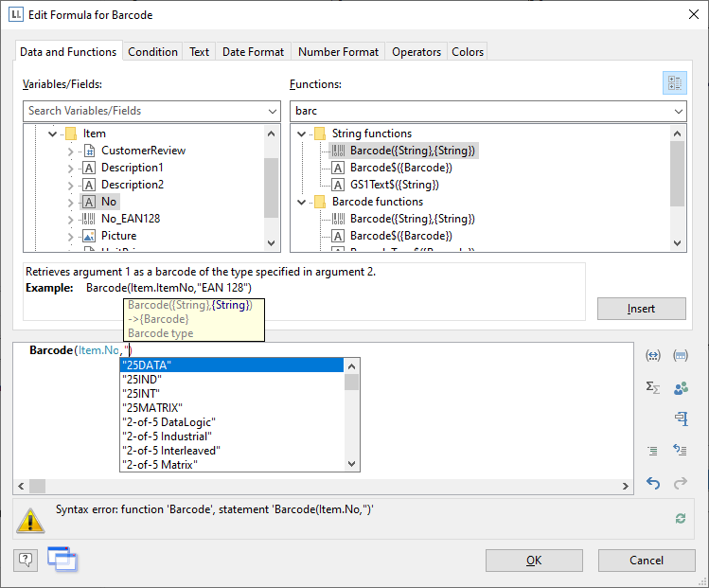
Task: Click the Cancel button
Action: (647, 560)
